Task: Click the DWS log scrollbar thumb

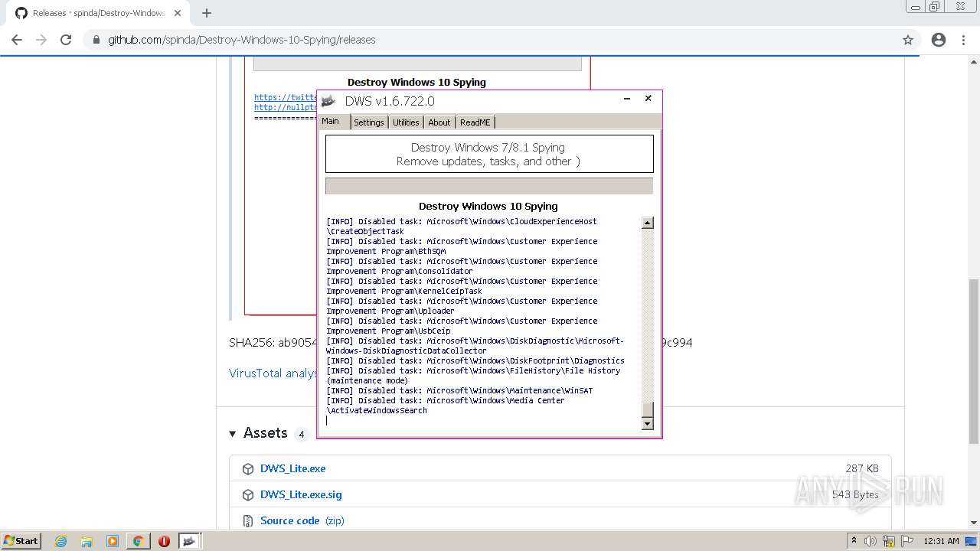Action: tap(648, 409)
